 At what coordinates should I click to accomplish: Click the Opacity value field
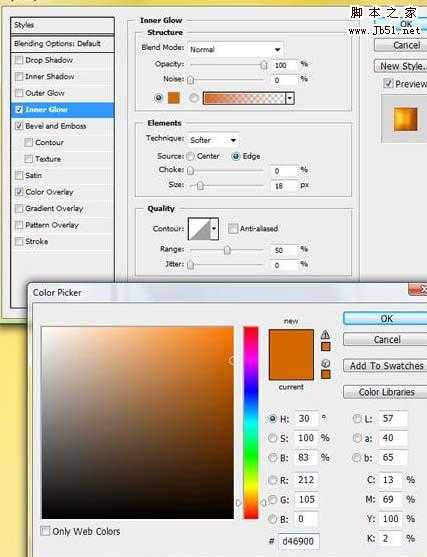point(285,65)
